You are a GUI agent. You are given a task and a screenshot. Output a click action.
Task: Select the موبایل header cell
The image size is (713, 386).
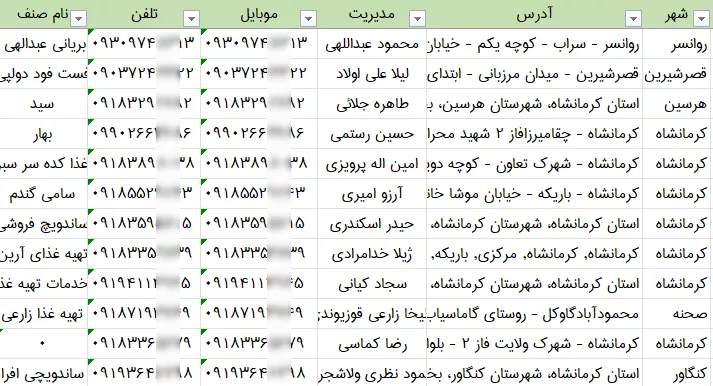pos(259,14)
